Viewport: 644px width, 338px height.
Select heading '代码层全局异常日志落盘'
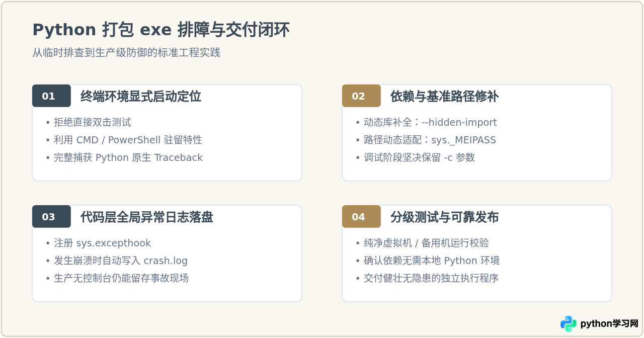(x=147, y=217)
